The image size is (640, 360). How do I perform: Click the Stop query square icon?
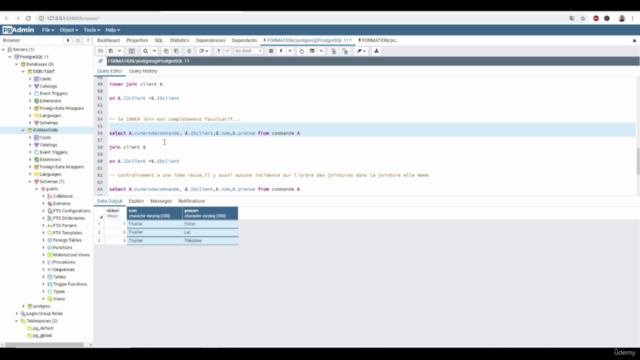pyautogui.click(x=271, y=51)
